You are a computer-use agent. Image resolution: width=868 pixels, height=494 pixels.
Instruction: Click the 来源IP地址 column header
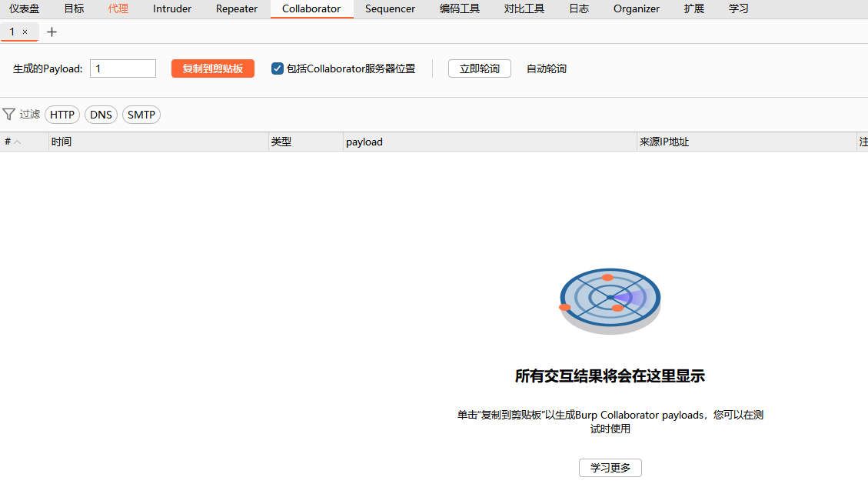tap(664, 142)
